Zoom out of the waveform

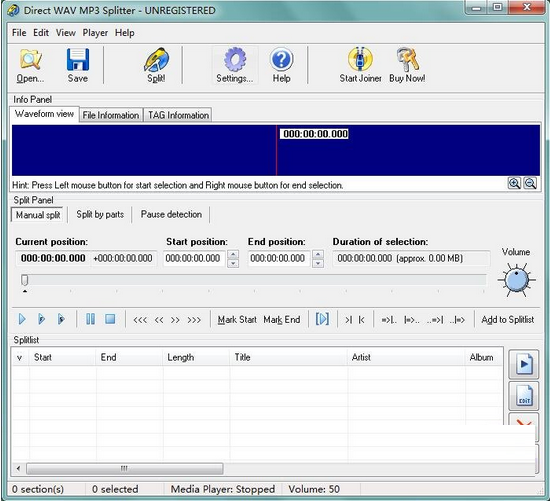(530, 183)
